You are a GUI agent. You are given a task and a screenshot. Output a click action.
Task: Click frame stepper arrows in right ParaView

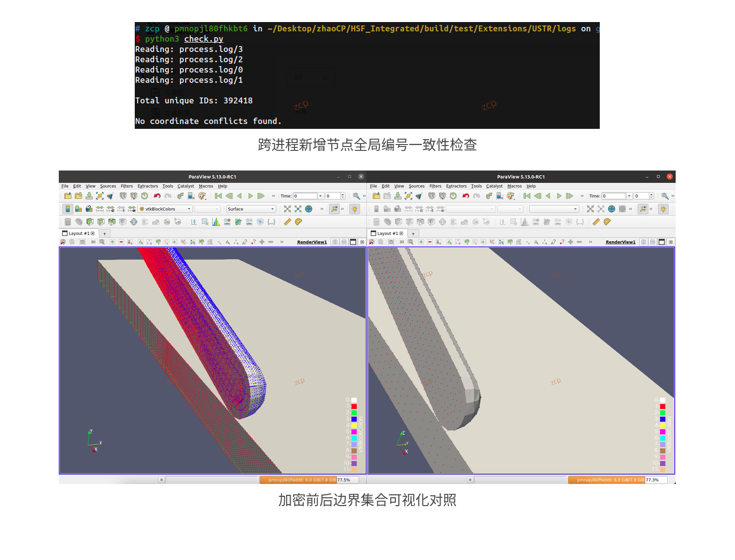point(651,196)
